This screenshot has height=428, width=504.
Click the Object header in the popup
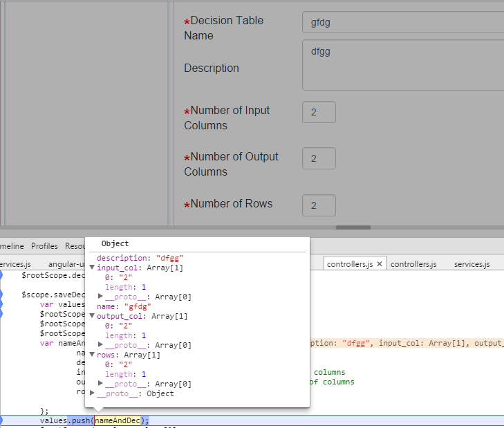115,243
